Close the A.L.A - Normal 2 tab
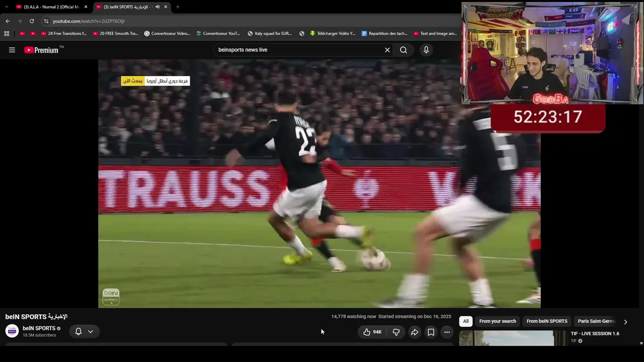The width and height of the screenshot is (644, 362). click(86, 7)
